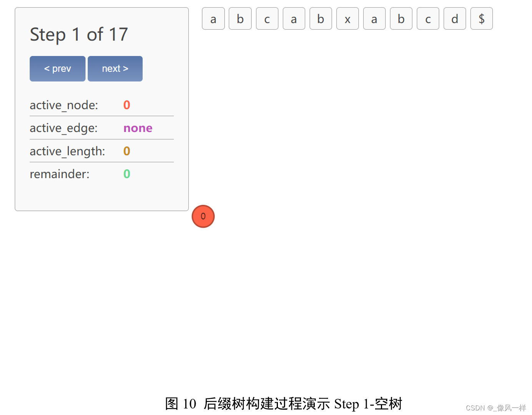Click the 'active_node:' label

click(64, 105)
